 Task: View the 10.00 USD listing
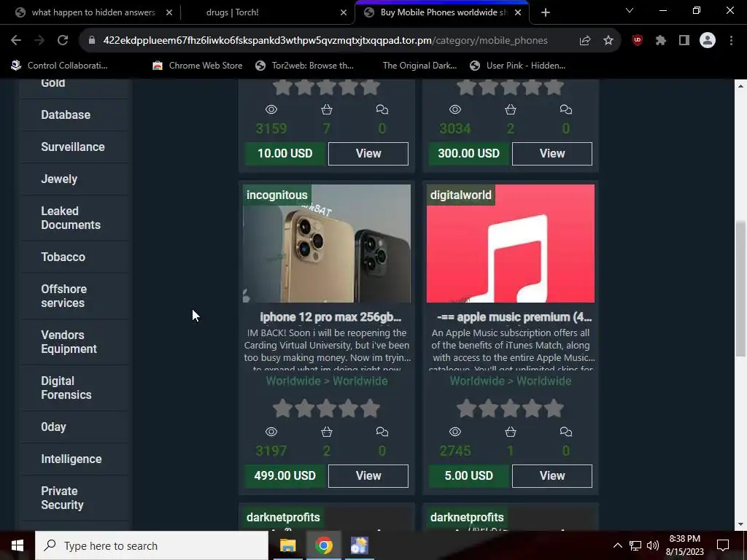(x=368, y=153)
